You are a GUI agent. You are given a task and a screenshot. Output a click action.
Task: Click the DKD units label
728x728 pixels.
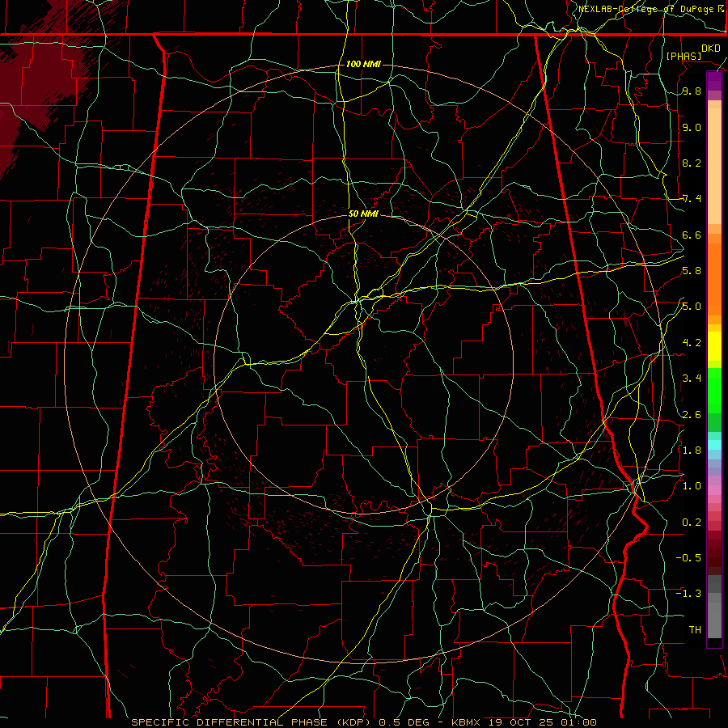[x=710, y=49]
